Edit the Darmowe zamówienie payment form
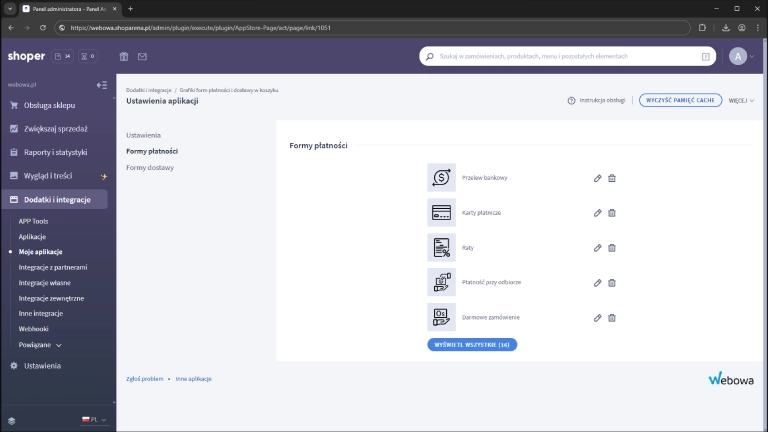 click(x=598, y=318)
